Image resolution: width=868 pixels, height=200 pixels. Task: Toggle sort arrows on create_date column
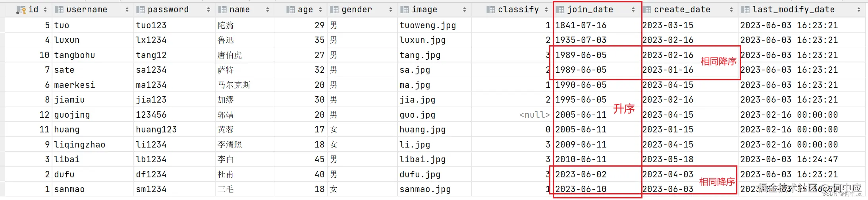click(x=731, y=10)
